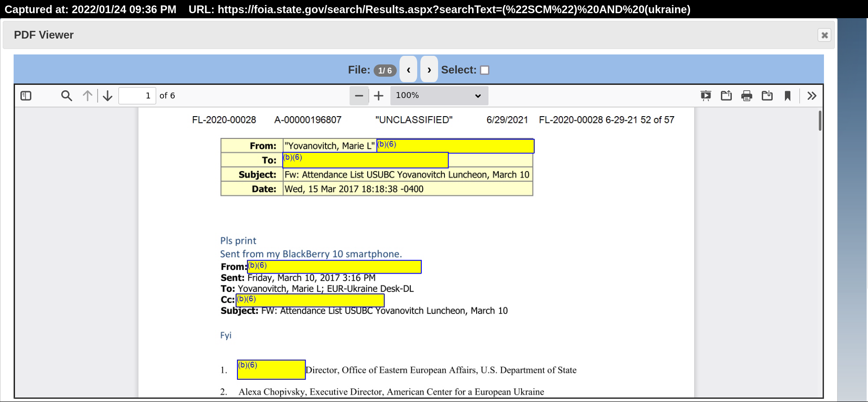Zoom in with the plus button

point(379,96)
